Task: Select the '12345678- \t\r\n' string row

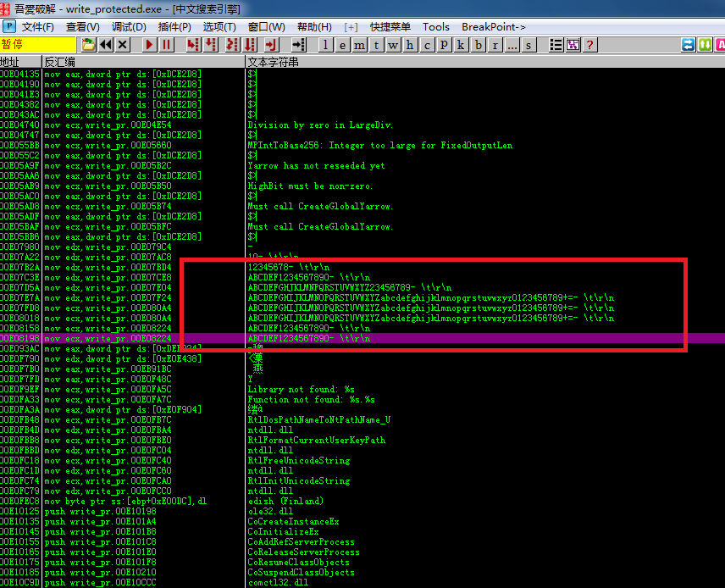Action: (362, 268)
